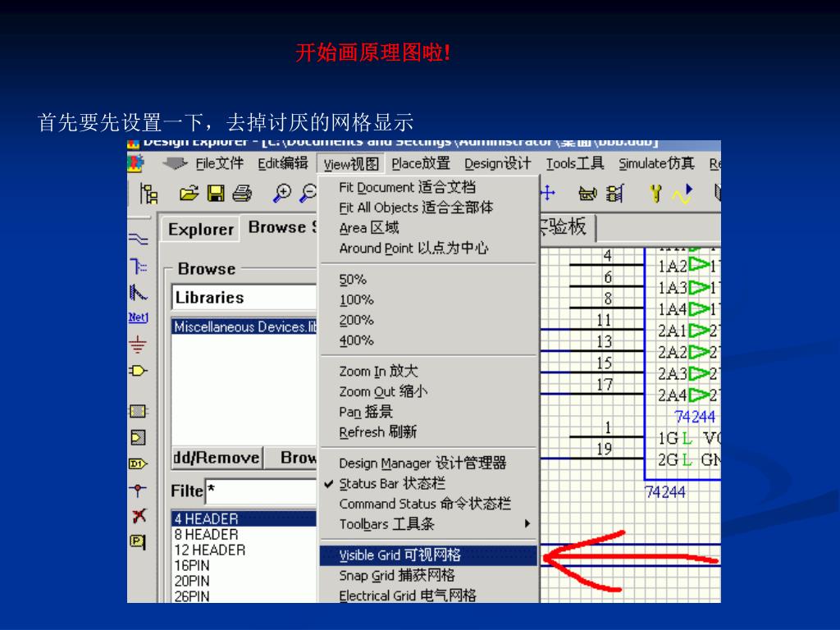This screenshot has width=840, height=630.
Task: Select the 实验板 document tab
Action: point(568,227)
